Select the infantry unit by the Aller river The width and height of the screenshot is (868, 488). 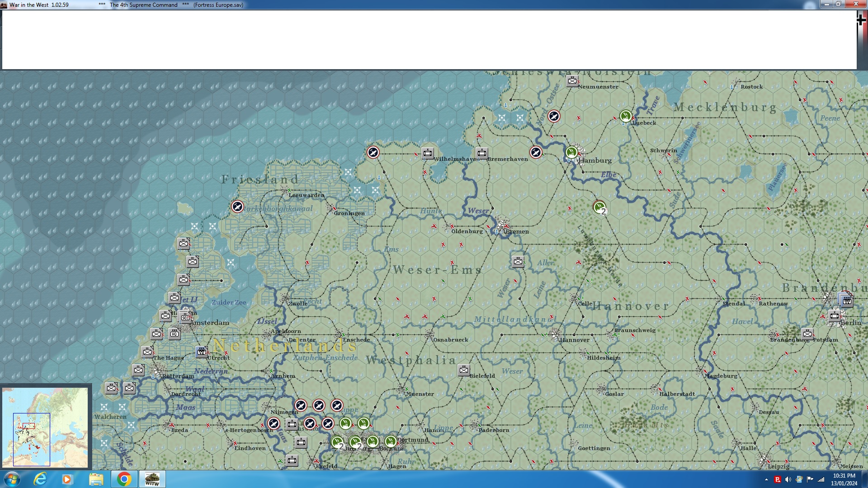click(x=518, y=262)
